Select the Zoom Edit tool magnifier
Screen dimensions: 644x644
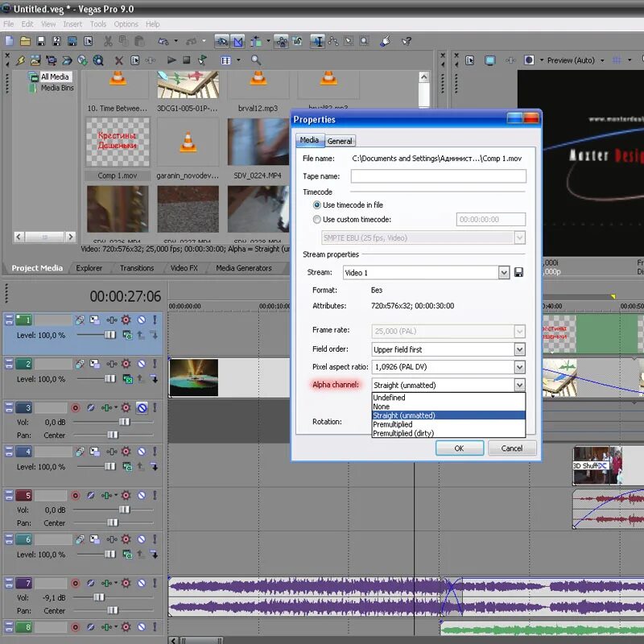tap(365, 41)
